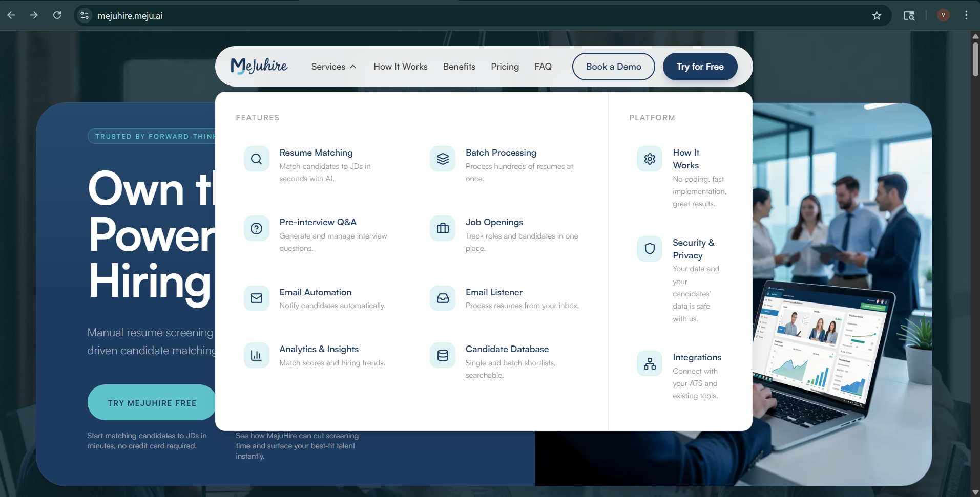980x497 pixels.
Task: Click 'Notify candidates automatically.' text
Action: click(332, 306)
